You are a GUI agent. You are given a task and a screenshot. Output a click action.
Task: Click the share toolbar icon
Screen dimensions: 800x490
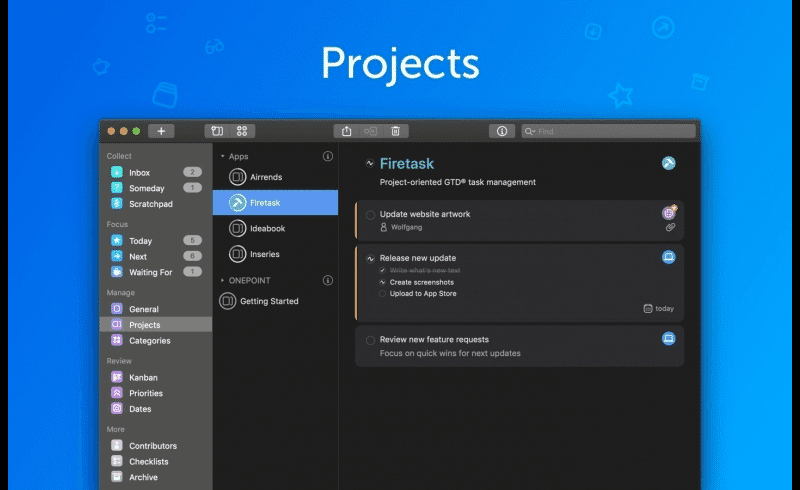[346, 131]
